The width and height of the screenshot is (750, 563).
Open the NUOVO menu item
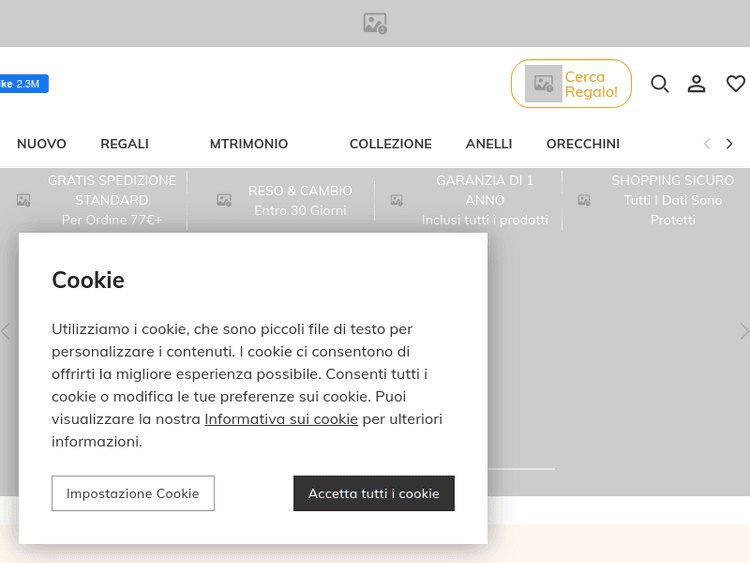pos(42,144)
